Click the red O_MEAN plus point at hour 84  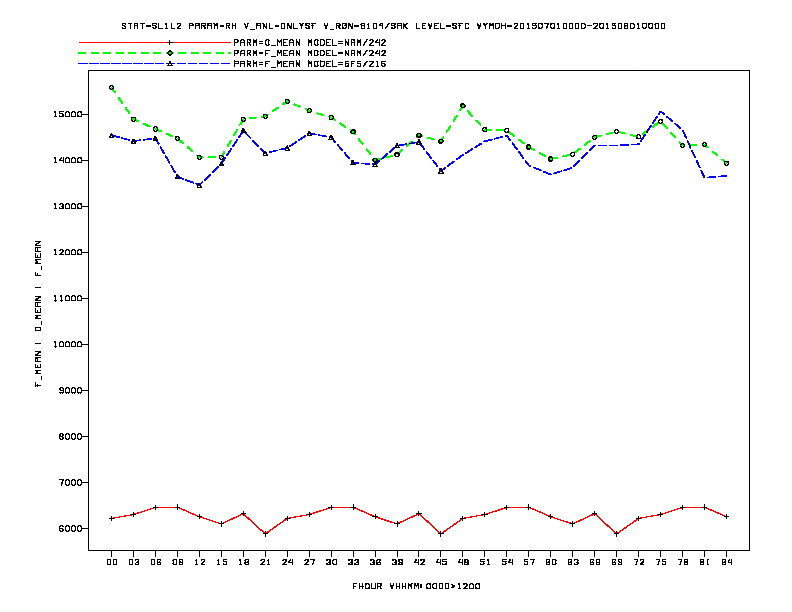pyautogui.click(x=726, y=517)
